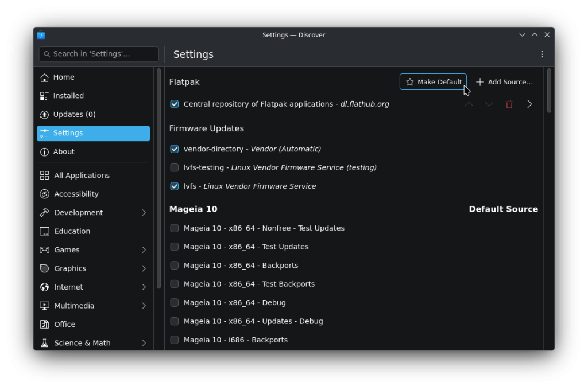The width and height of the screenshot is (588, 390).
Task: Click the Internet globe icon
Action: [x=44, y=287]
